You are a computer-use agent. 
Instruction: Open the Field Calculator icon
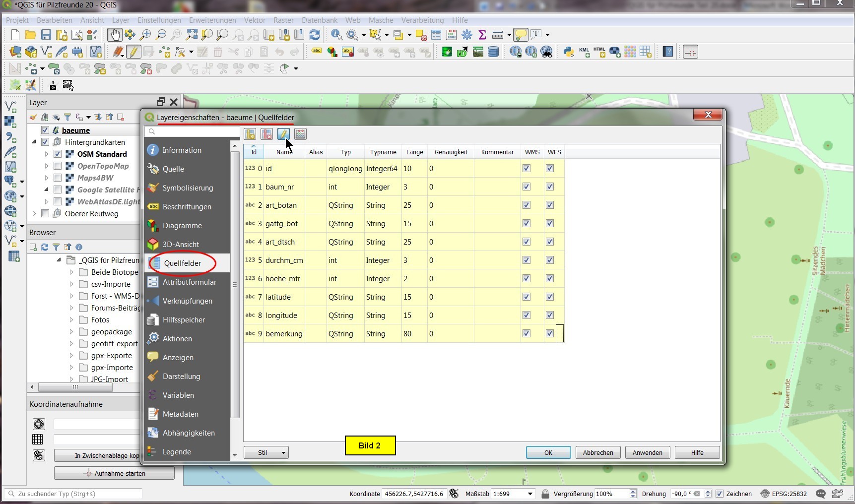pyautogui.click(x=300, y=134)
